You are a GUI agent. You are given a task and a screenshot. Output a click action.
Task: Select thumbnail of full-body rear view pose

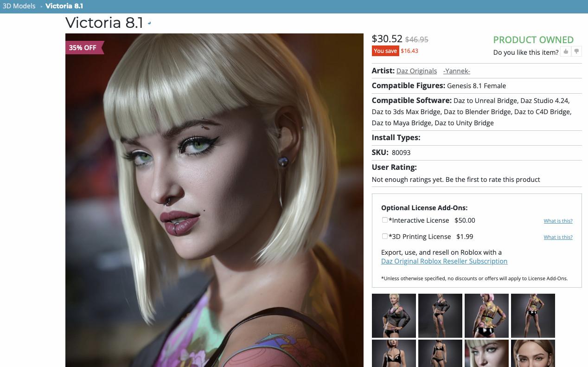[533, 315]
